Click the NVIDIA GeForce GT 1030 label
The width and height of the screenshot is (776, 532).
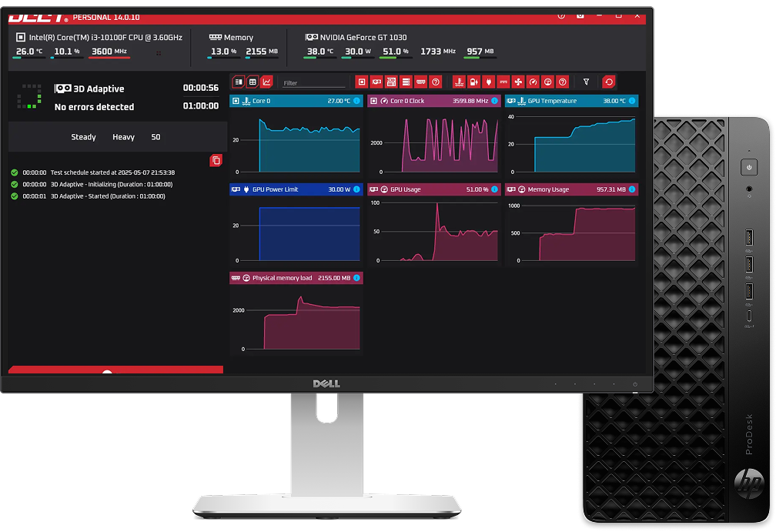point(363,38)
